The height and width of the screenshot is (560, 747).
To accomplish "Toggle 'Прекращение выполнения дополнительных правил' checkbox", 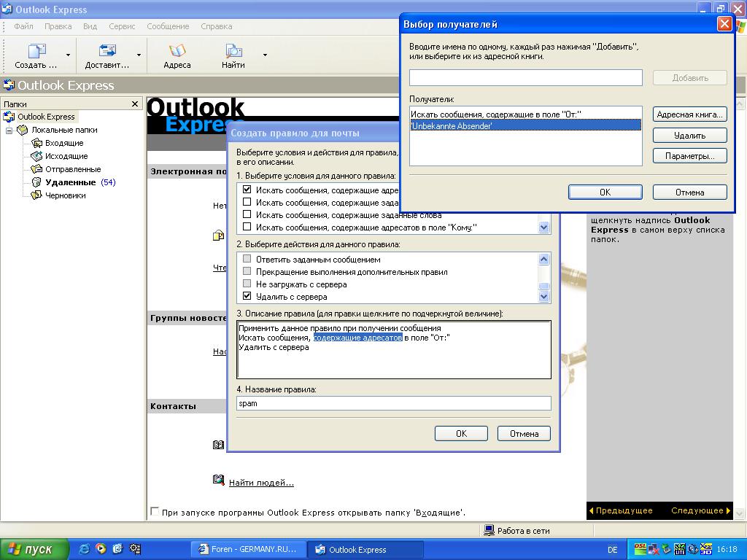I will [247, 271].
